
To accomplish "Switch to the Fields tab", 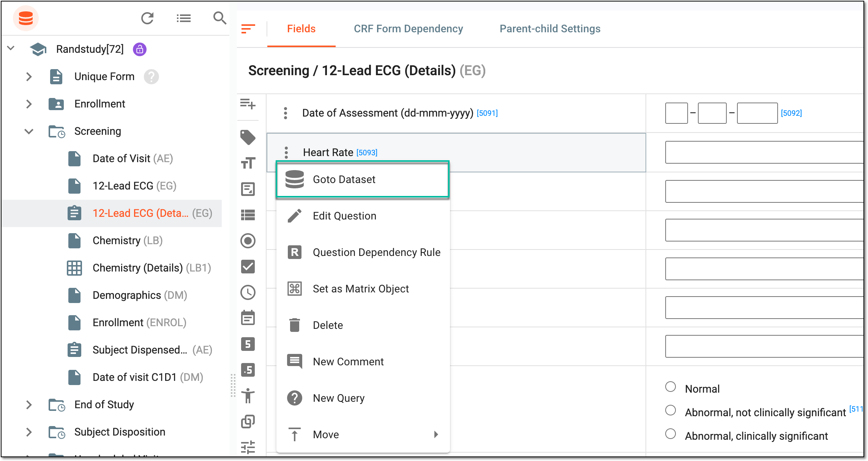I will (301, 29).
